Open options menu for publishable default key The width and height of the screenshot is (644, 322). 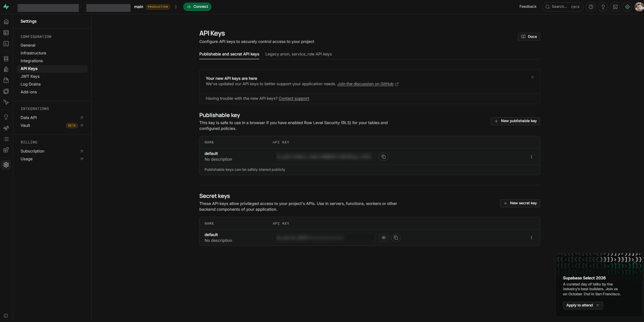[x=531, y=157]
